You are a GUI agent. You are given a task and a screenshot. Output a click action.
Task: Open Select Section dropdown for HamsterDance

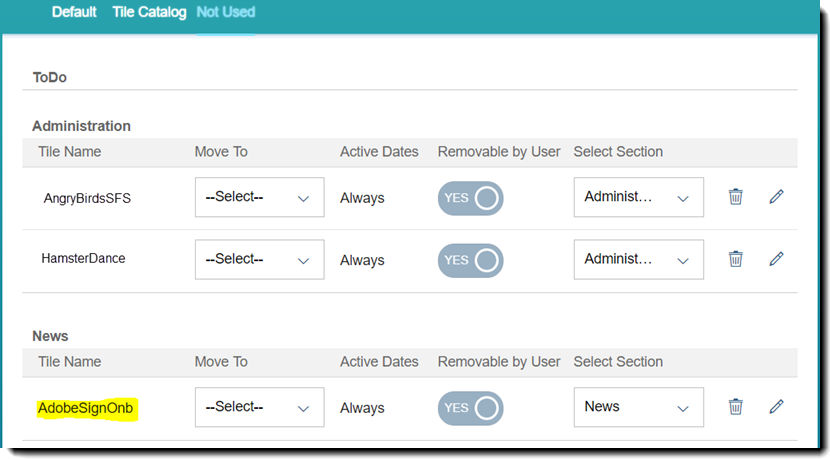pos(638,259)
